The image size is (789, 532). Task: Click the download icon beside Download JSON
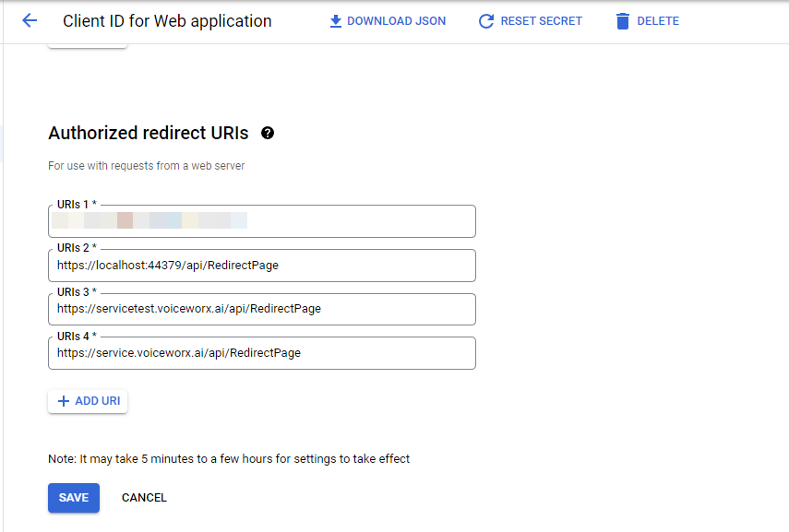coord(335,20)
